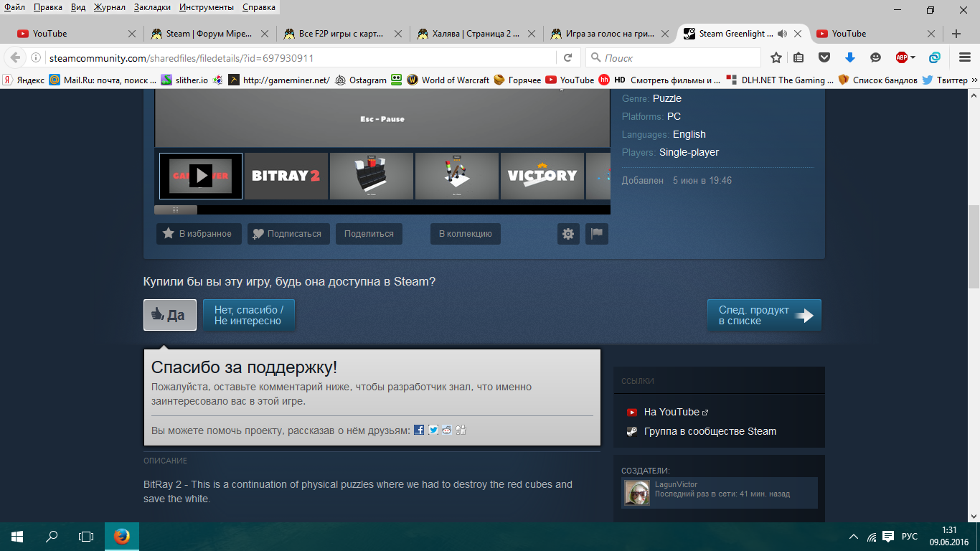The width and height of the screenshot is (980, 551).
Task: Click the taskbar search magnifier
Action: (x=52, y=537)
